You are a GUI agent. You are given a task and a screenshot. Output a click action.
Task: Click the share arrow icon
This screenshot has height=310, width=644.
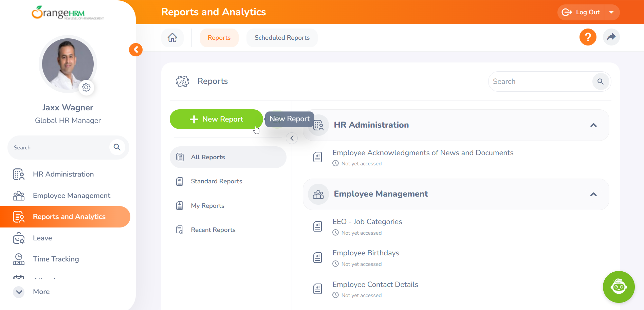(611, 37)
